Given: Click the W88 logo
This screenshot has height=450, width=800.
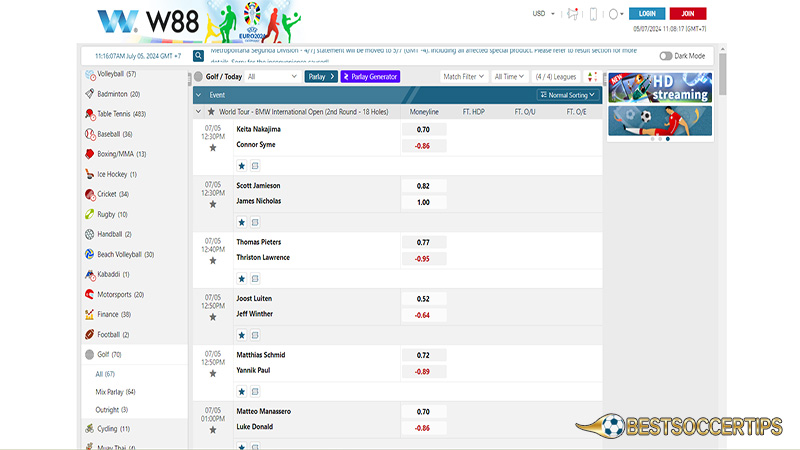Looking at the screenshot, I should point(148,21).
